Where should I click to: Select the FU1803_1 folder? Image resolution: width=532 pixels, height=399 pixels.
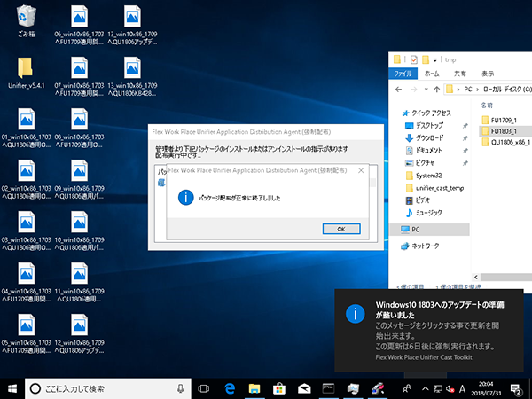[505, 131]
